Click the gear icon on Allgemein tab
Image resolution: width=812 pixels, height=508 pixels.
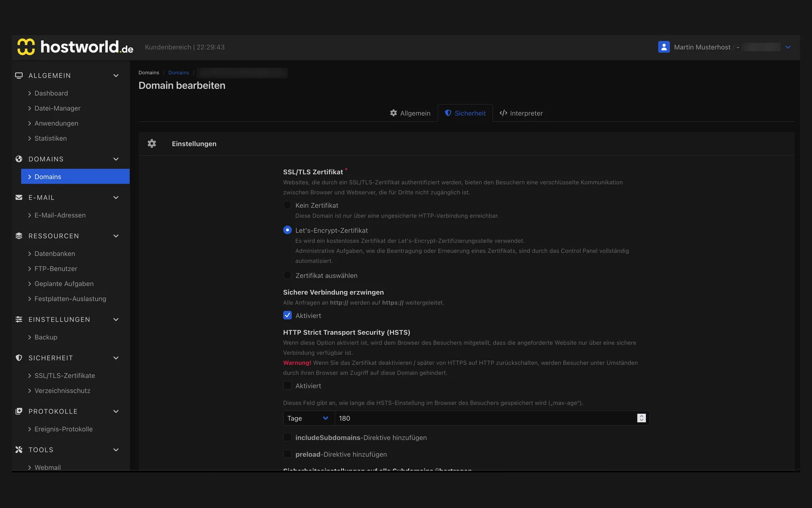(x=393, y=113)
